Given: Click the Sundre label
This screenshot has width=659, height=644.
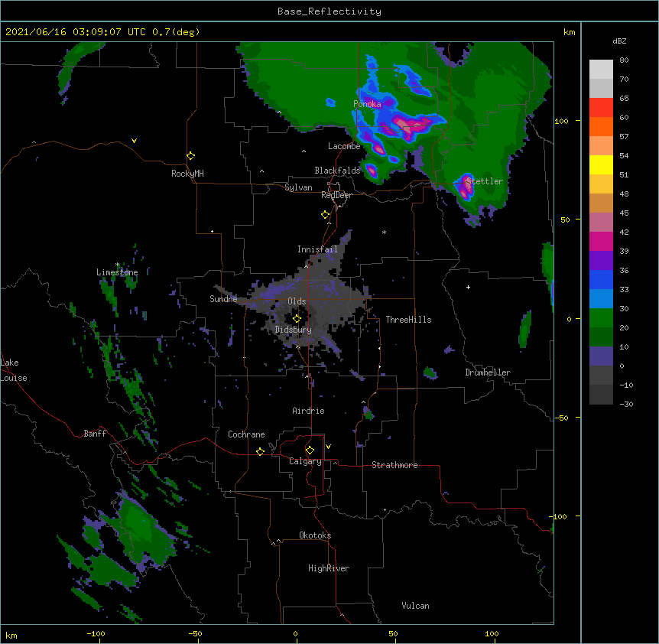Looking at the screenshot, I should 223,299.
